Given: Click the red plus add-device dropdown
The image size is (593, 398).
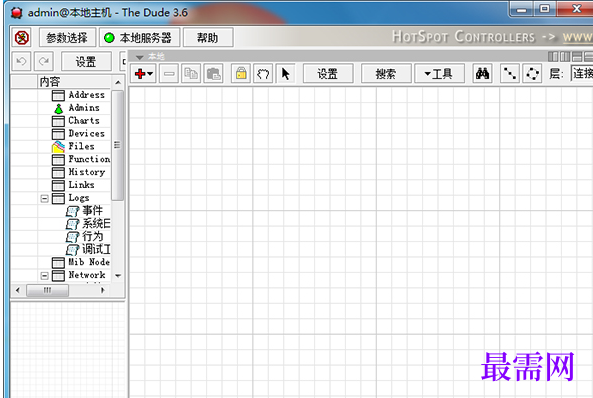Looking at the screenshot, I should point(143,73).
